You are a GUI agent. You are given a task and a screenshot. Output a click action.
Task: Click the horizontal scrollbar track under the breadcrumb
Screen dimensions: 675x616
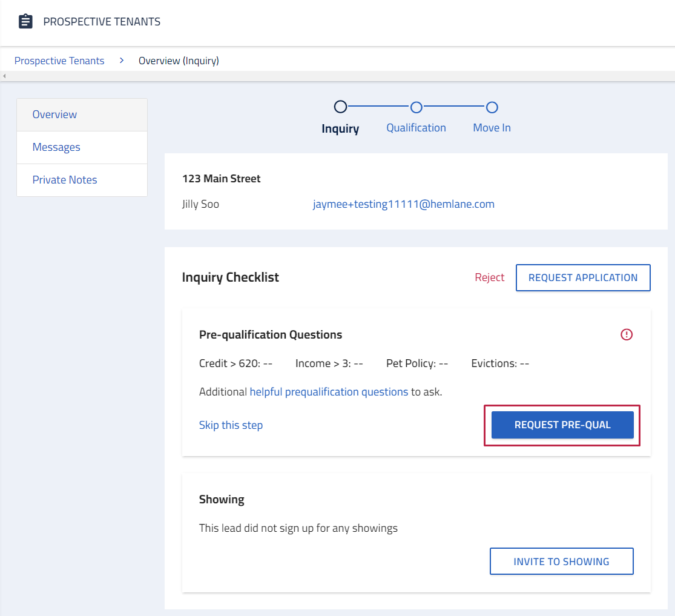click(339, 76)
